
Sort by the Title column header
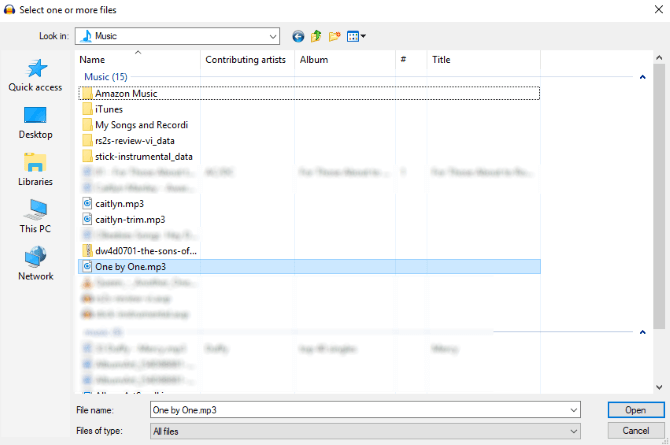tap(484, 60)
